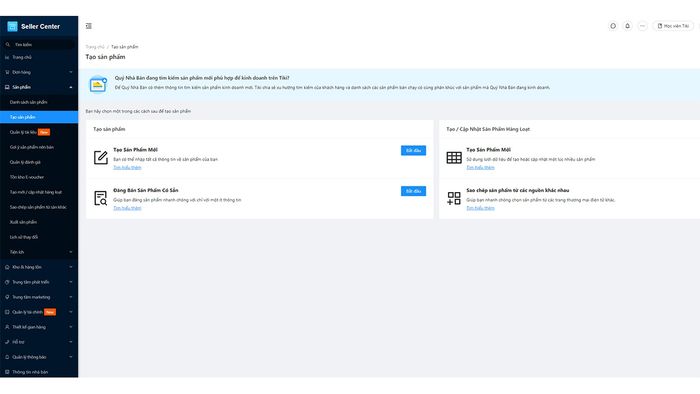Click the Kho & hàng tồn warehouse icon
This screenshot has height=394, width=700.
click(x=7, y=267)
